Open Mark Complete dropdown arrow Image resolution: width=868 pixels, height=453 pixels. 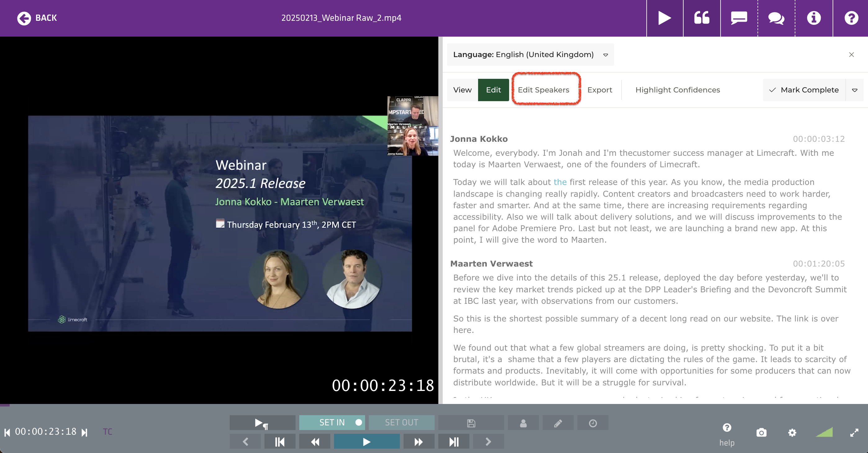855,90
